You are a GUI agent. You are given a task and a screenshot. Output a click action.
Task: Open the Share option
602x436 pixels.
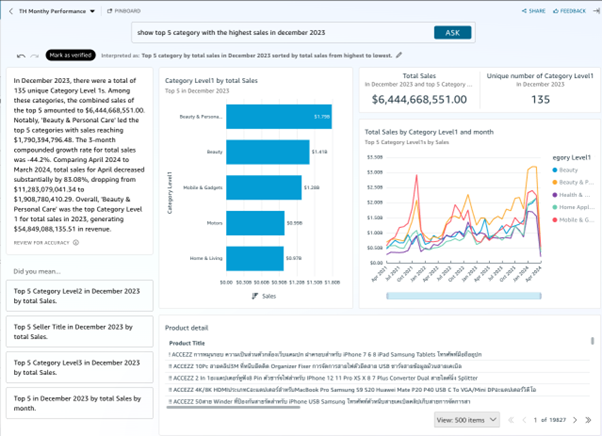tap(534, 11)
